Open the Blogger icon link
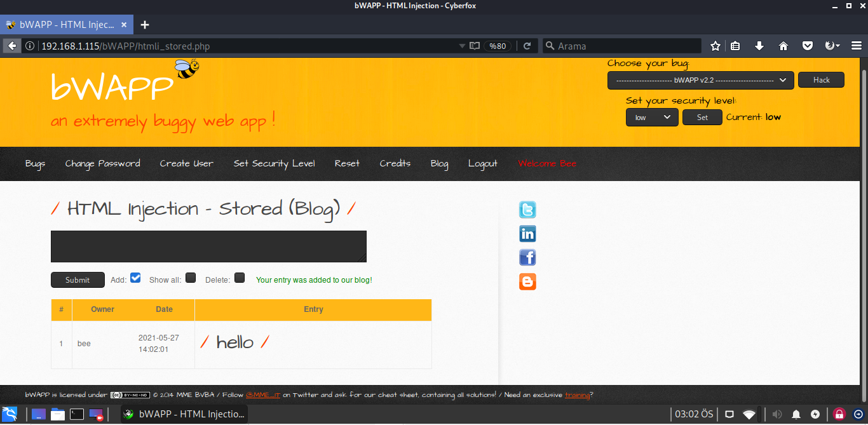Viewport: 868px width, 425px height. (x=527, y=281)
